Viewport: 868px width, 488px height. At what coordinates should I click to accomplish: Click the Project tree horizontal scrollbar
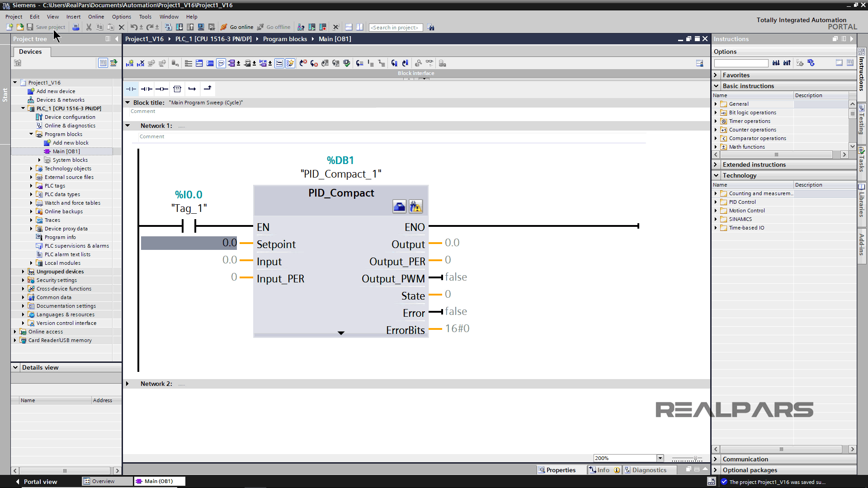[x=65, y=470]
